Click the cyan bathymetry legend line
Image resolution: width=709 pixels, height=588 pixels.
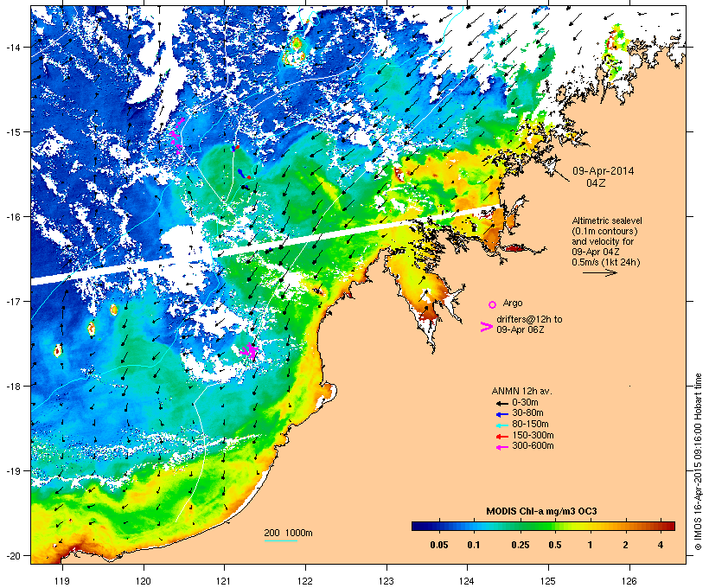point(280,540)
